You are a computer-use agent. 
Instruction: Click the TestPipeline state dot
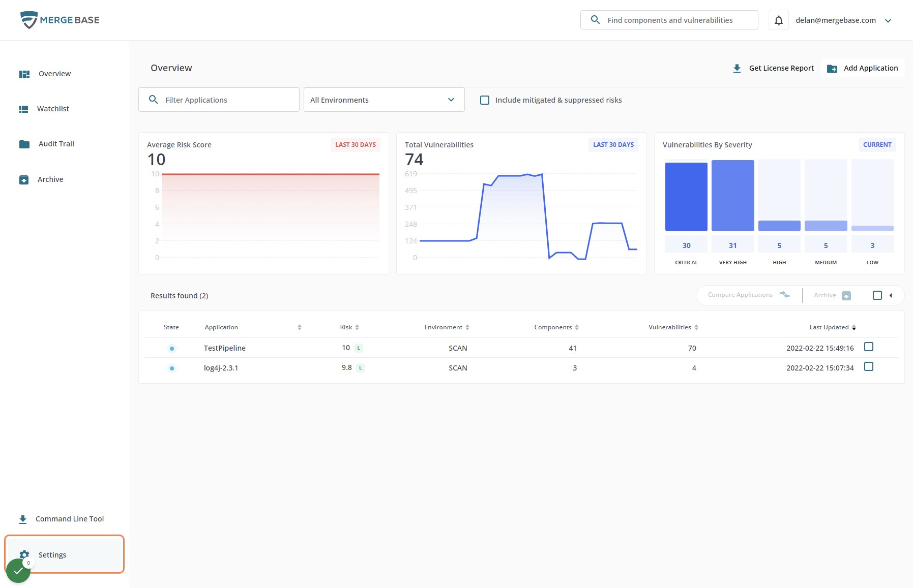(x=172, y=348)
